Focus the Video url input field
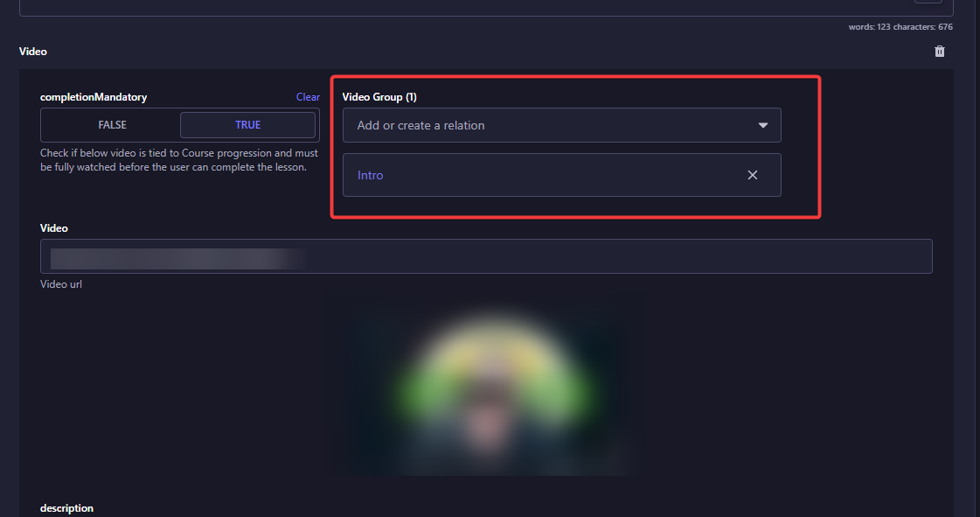The width and height of the screenshot is (980, 517). pos(486,256)
